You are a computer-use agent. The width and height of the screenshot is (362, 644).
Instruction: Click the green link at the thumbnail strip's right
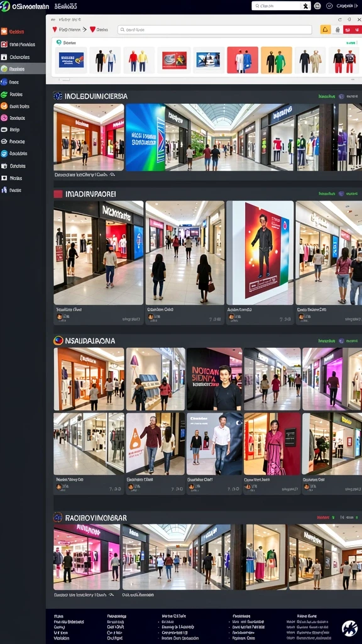coord(351,43)
